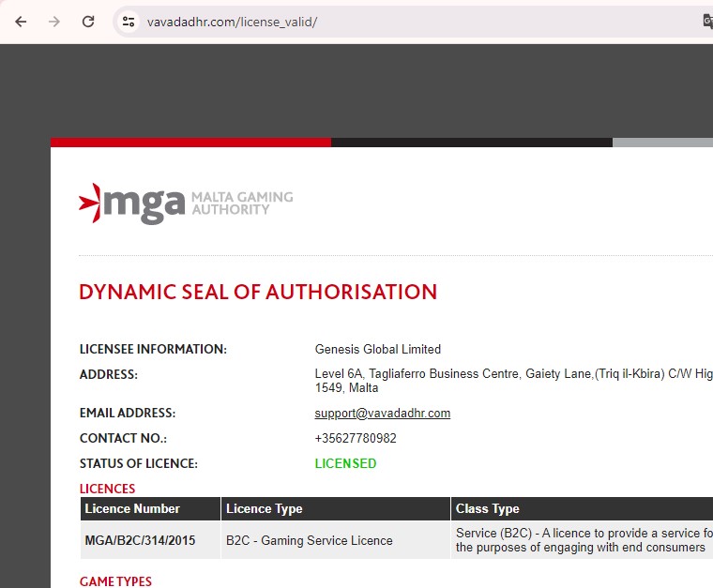Viewport: 713px width, 588px height.
Task: Select licence number MGA/B2C/314/2015 cell
Action: pos(150,540)
